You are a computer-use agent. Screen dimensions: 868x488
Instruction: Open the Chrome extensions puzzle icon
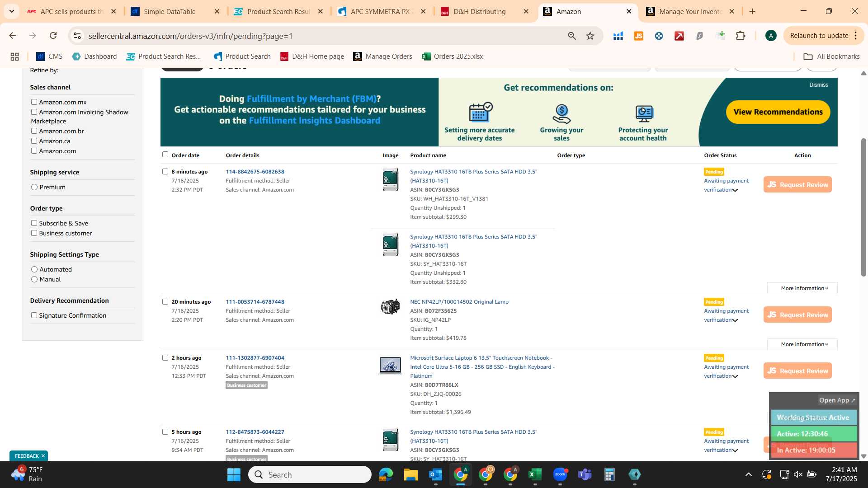point(741,36)
